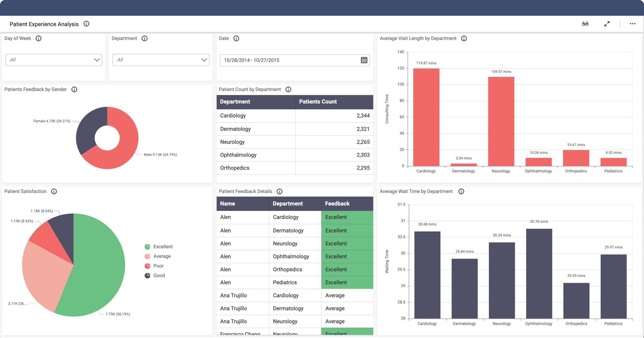Click Ana Trujillo Neurology department cell
This screenshot has width=644, height=338.
tap(295, 321)
